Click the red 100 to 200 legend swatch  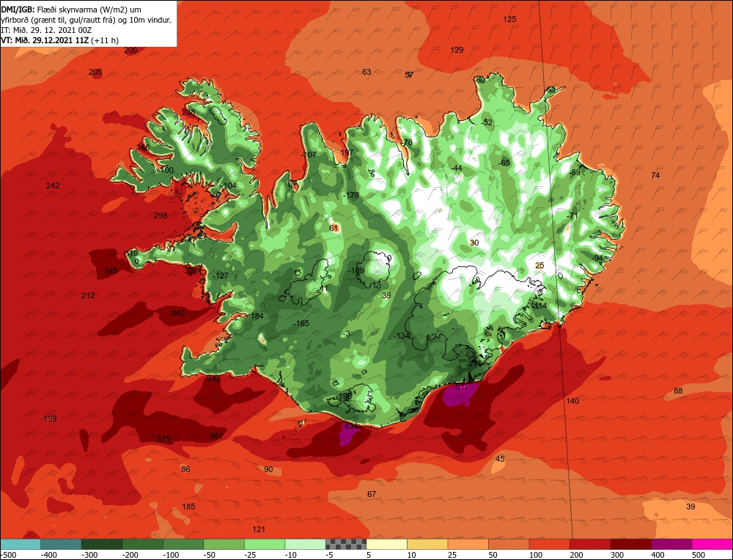(550, 544)
